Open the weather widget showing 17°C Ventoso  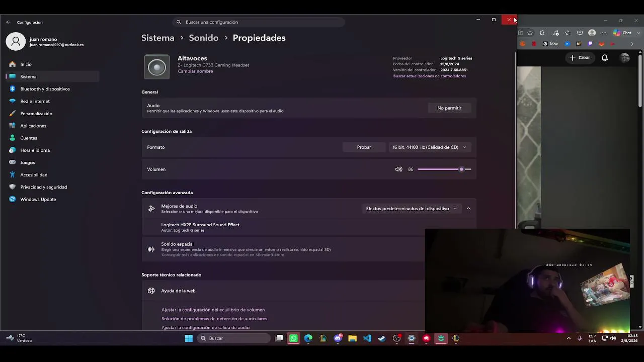point(19,338)
